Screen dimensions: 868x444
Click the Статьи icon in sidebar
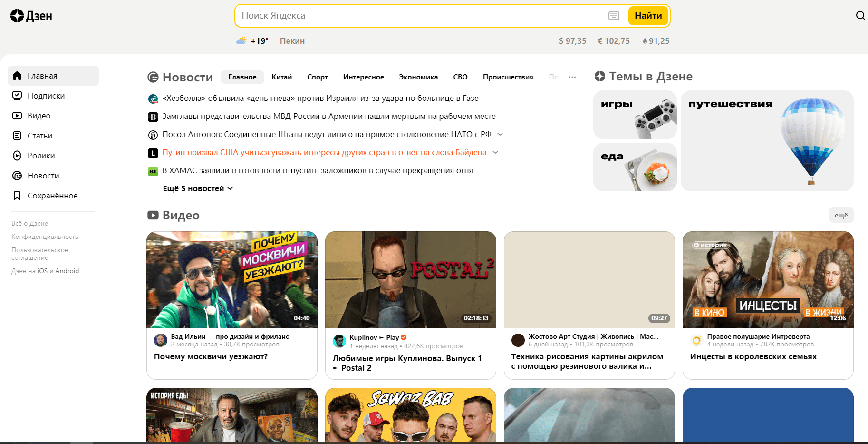pyautogui.click(x=17, y=136)
